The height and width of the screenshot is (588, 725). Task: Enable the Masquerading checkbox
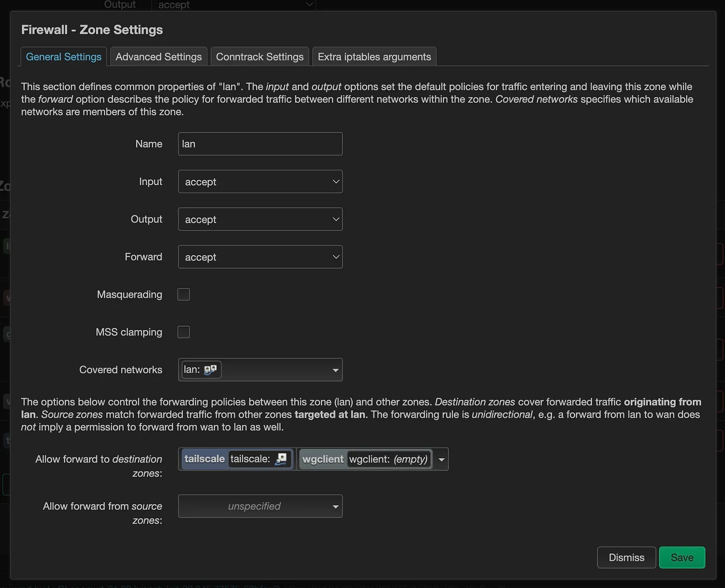pyautogui.click(x=184, y=295)
